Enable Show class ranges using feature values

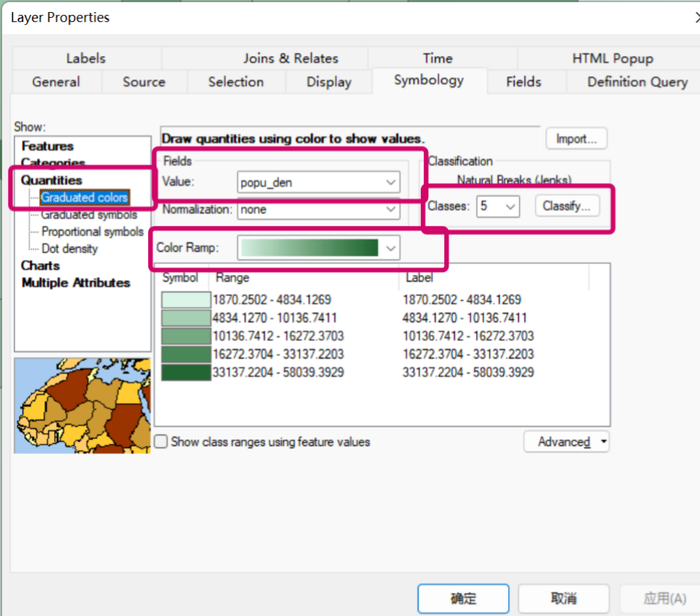pos(161,441)
